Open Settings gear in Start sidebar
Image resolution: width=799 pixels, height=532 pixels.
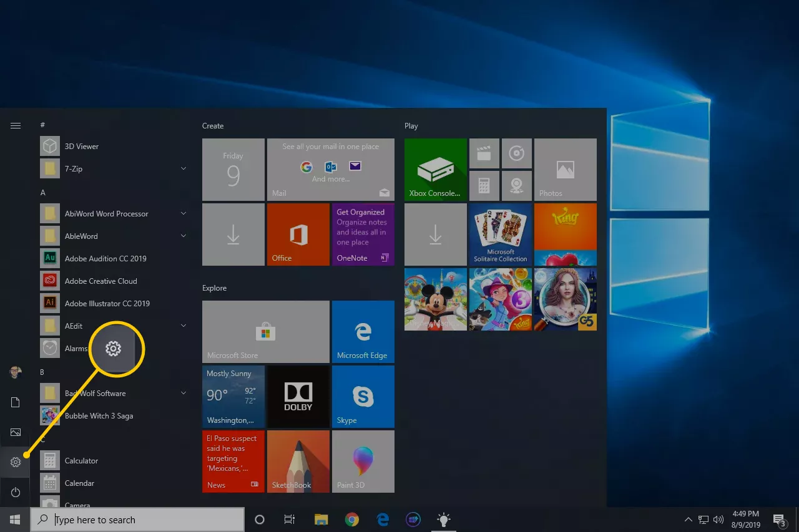click(x=16, y=462)
